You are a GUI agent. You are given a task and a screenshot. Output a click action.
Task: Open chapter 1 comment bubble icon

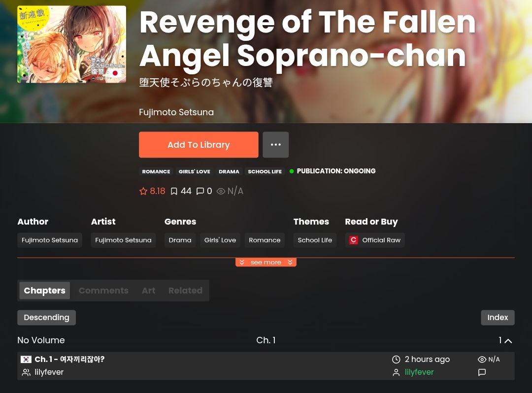pyautogui.click(x=482, y=372)
